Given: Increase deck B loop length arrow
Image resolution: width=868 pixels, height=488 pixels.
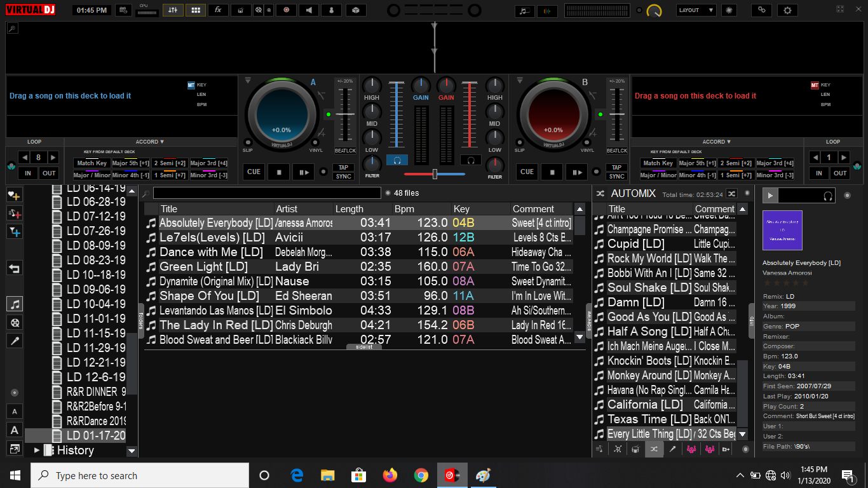Looking at the screenshot, I should pos(844,158).
